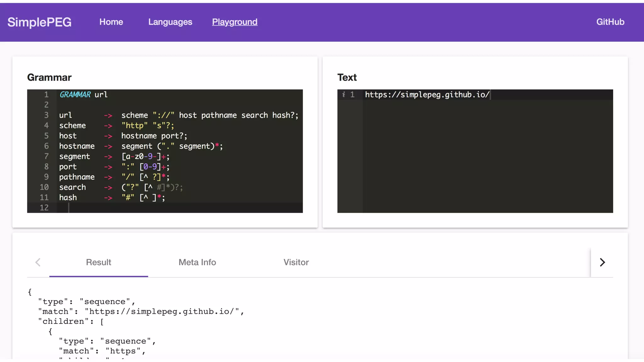644x362 pixels.
Task: Open the Playground link
Action: tap(235, 22)
